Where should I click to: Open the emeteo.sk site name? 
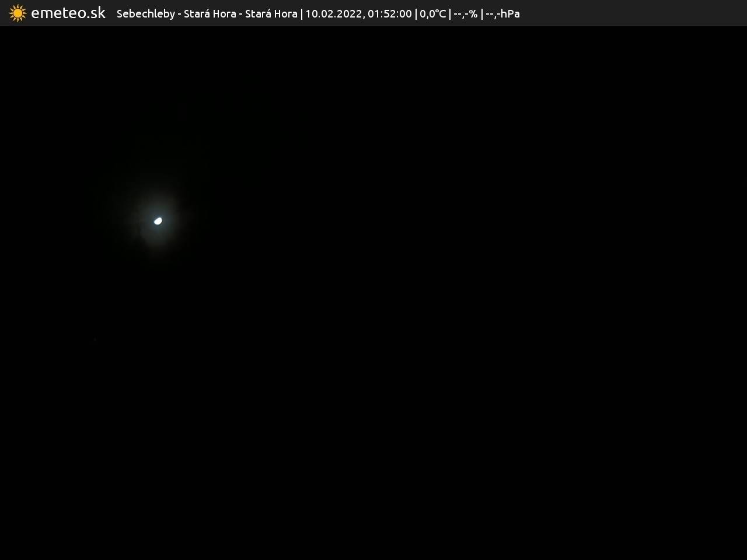[x=68, y=13]
